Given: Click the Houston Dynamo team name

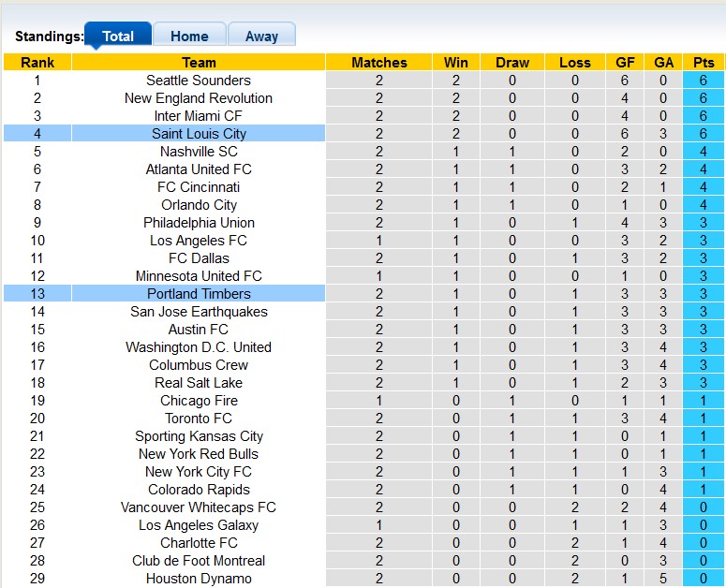Looking at the screenshot, I should pos(199,579).
